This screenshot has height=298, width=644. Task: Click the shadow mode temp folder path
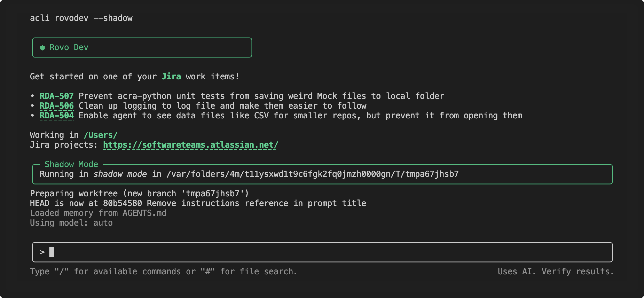pyautogui.click(x=312, y=174)
